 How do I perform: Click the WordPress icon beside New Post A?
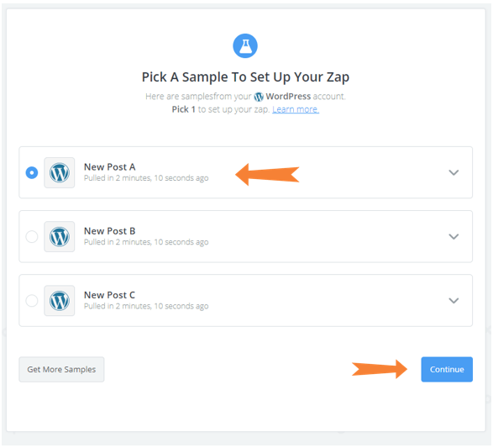(60, 172)
